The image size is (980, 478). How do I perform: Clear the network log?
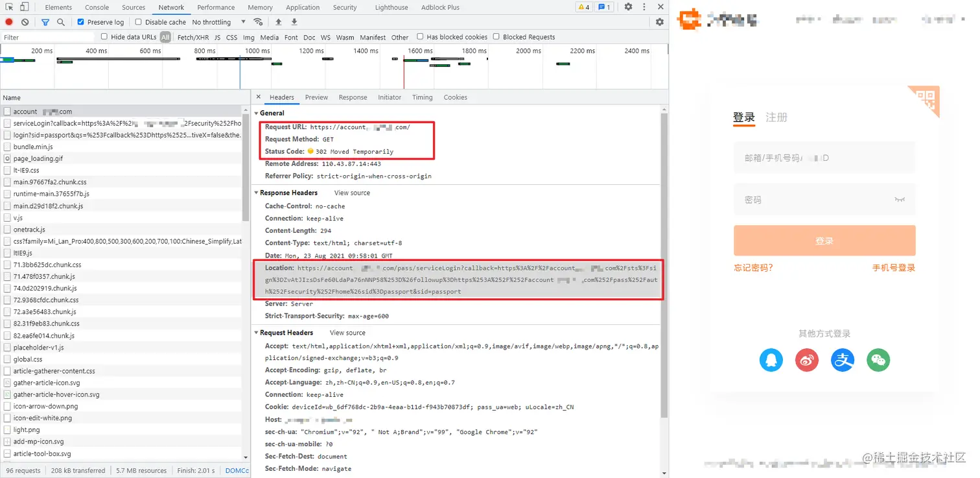click(25, 22)
